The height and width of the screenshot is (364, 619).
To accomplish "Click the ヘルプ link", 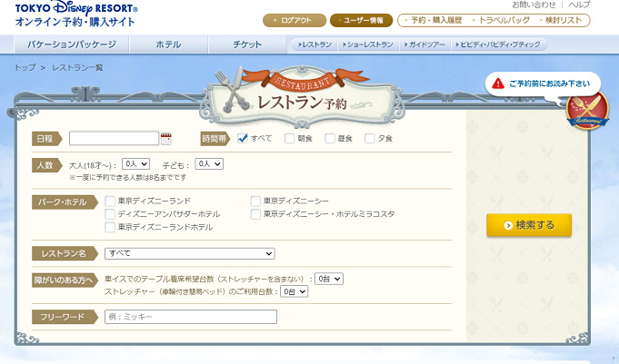I will coord(579,5).
